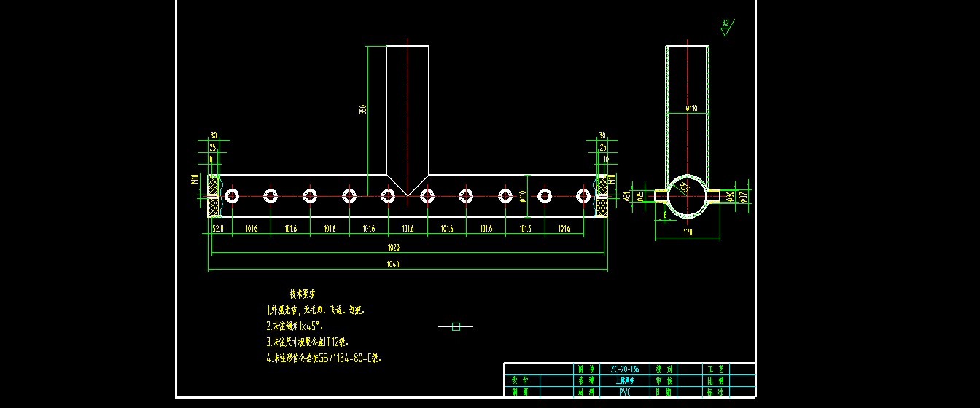Click the 390 vertical dimension text
Viewport: 980px width, 408px height.
[362, 109]
